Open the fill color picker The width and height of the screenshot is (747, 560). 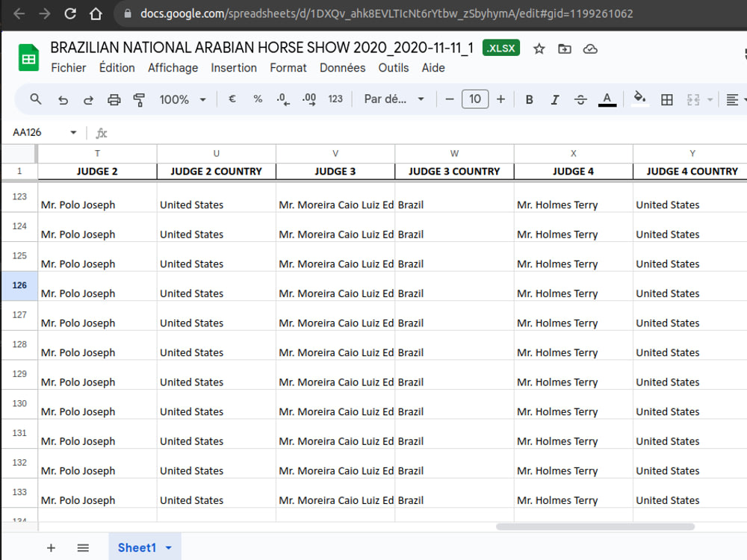click(x=640, y=99)
